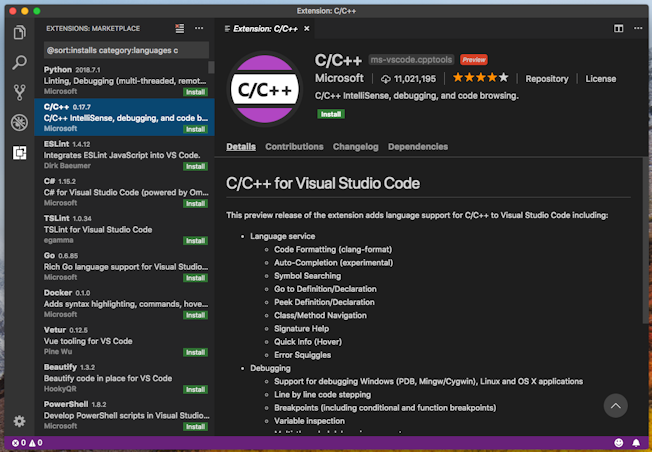Viewport: 652px width, 452px height.
Task: Click 'Go to Definition/Declaration' bullet text
Action: [325, 289]
